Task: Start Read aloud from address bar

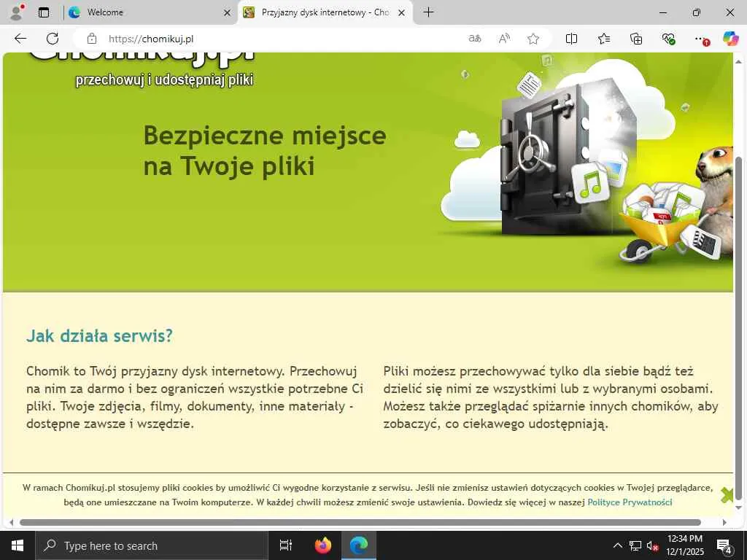Action: (504, 39)
